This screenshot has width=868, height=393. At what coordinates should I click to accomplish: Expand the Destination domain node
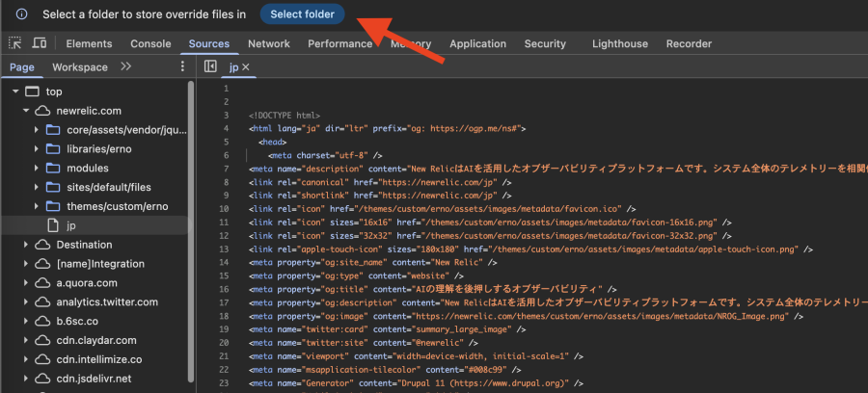point(26,245)
